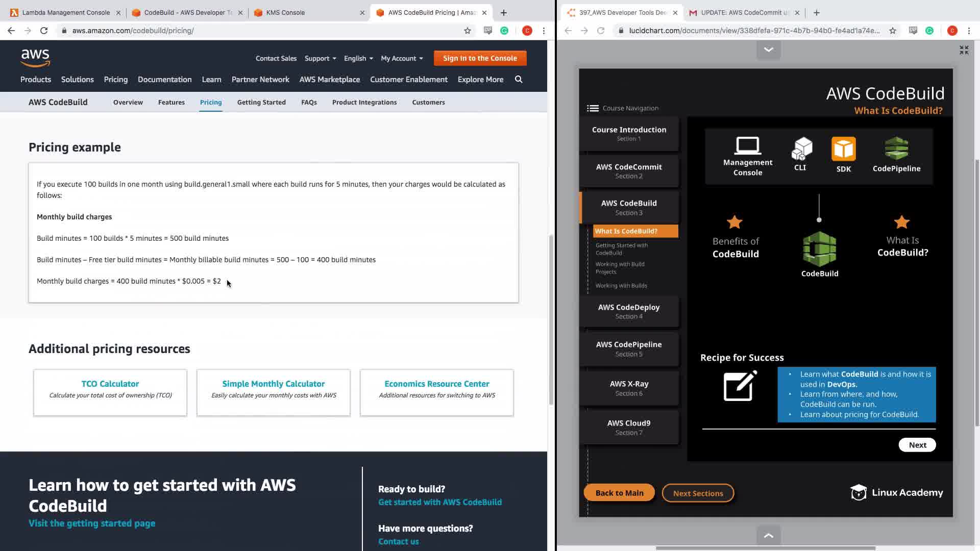
Task: Open the Support dropdown menu
Action: click(x=320, y=59)
